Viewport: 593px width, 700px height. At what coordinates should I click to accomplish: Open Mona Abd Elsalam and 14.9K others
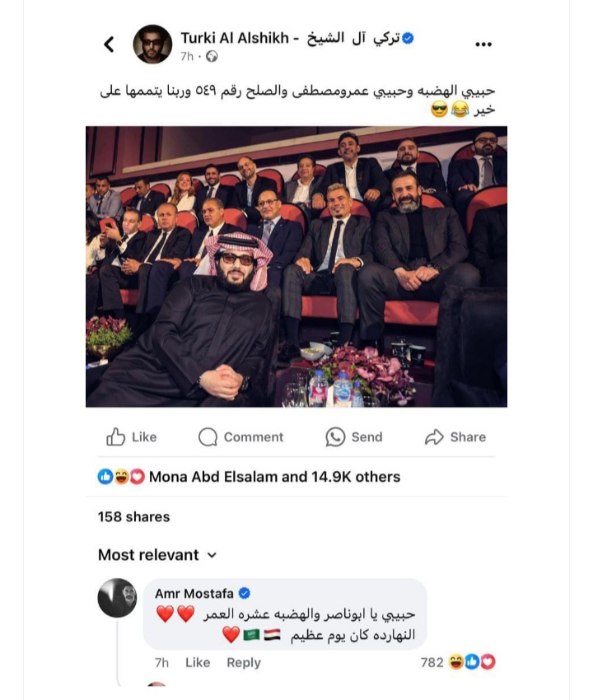(274, 477)
